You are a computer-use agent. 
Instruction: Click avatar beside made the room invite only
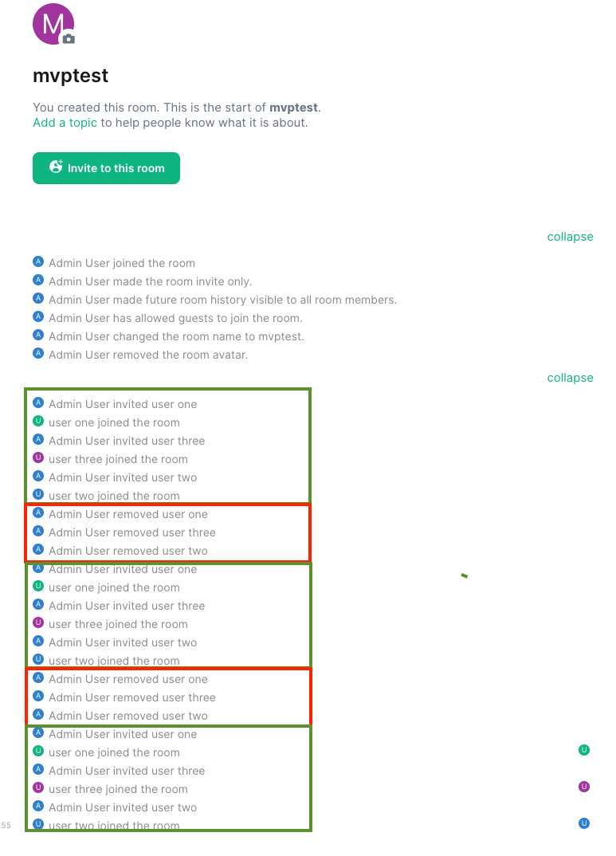tap(38, 280)
